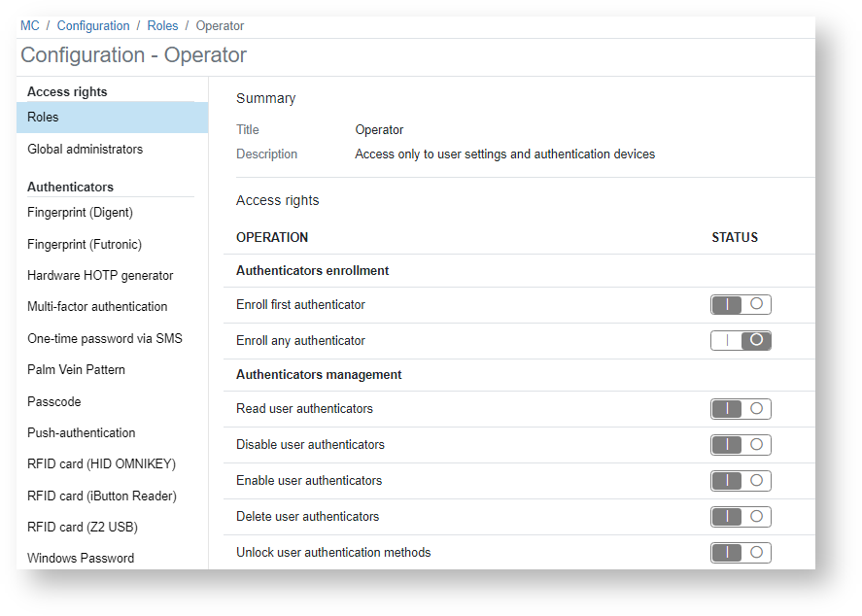Select RFID card (HID OMNIKEY) entry
Image resolution: width=862 pixels, height=616 pixels.
[x=101, y=464]
